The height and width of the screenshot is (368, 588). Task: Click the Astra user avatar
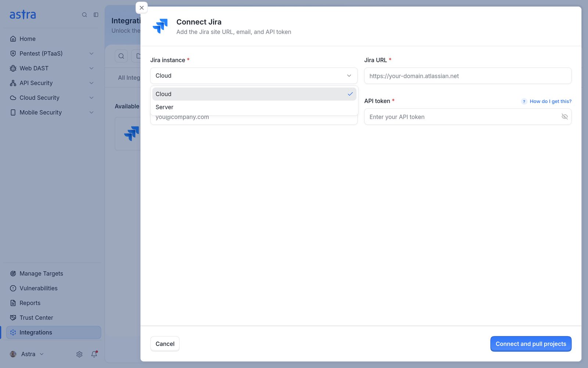(x=13, y=354)
